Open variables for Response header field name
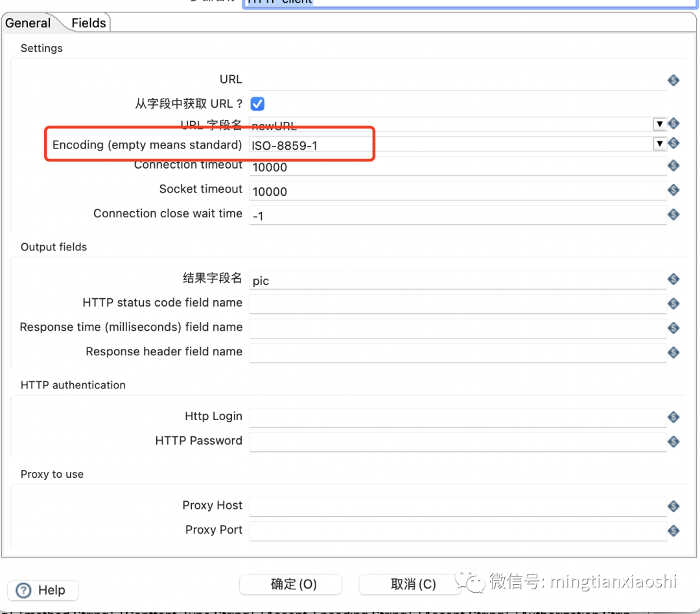 (x=673, y=352)
